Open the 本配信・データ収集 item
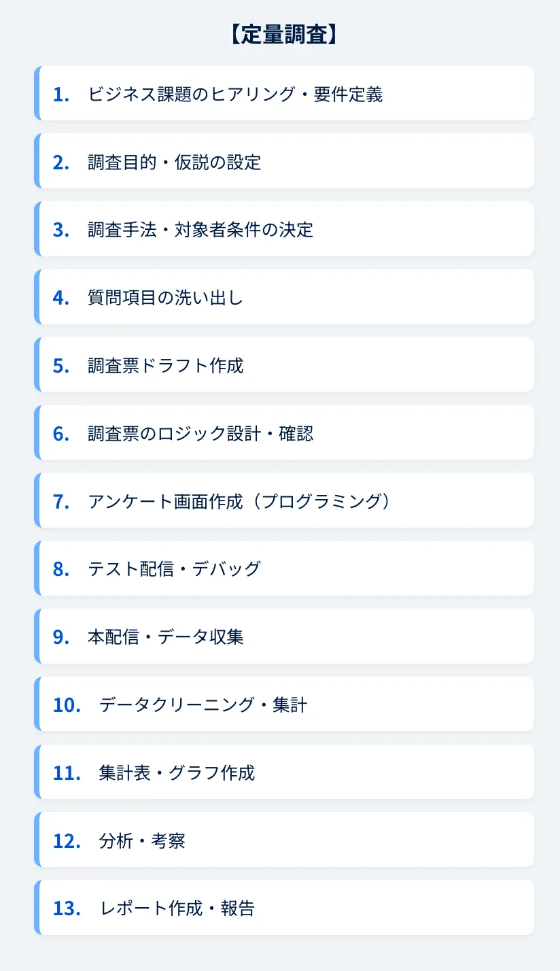 click(165, 636)
